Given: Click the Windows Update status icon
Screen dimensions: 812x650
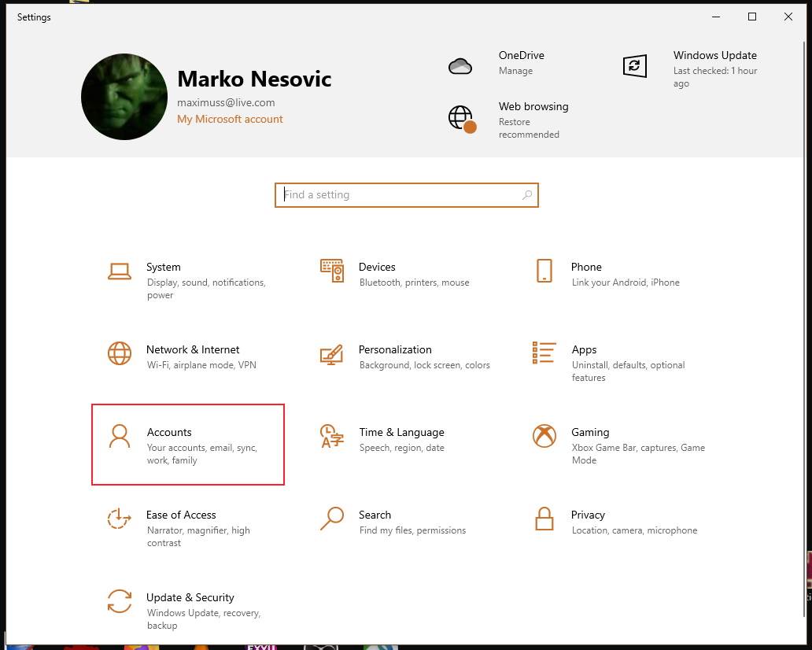Looking at the screenshot, I should (635, 66).
